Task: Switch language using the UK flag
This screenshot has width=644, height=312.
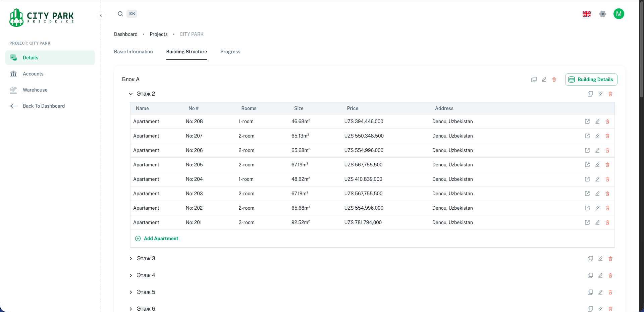Action: click(587, 14)
